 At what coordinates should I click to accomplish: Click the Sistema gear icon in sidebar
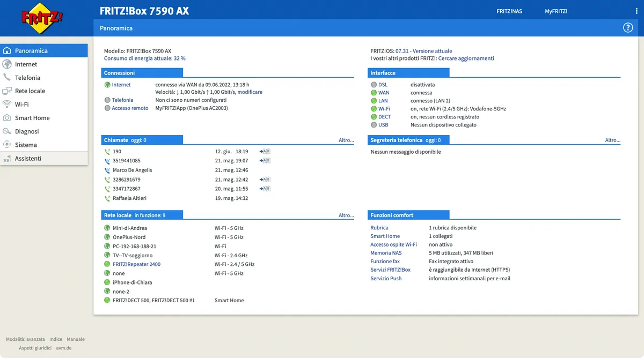click(x=7, y=145)
